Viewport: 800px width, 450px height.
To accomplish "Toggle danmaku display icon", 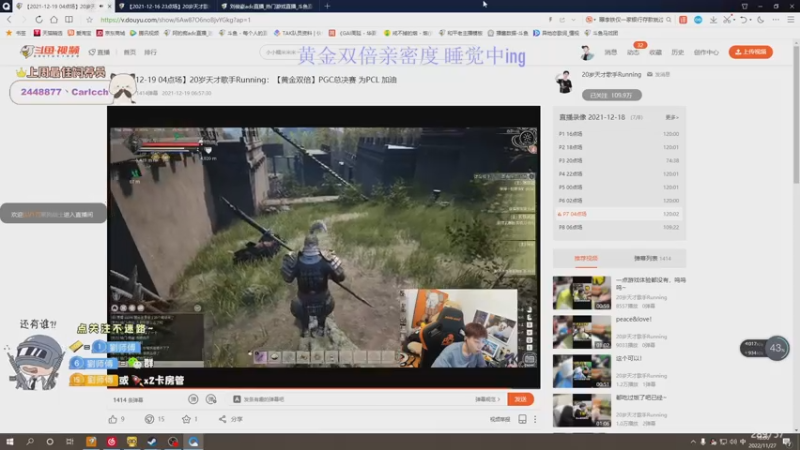I will click(x=193, y=399).
